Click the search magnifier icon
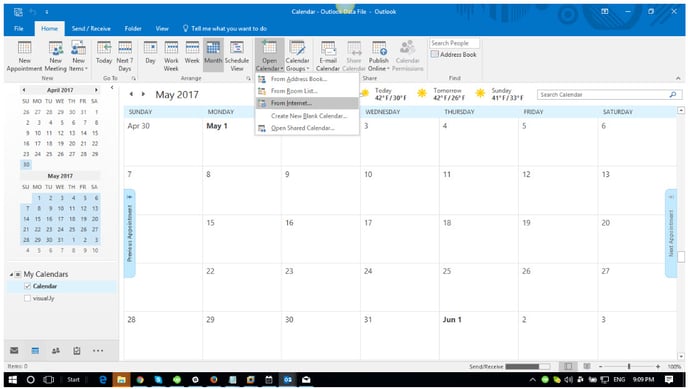Viewport: 688px width, 389px height. click(673, 95)
